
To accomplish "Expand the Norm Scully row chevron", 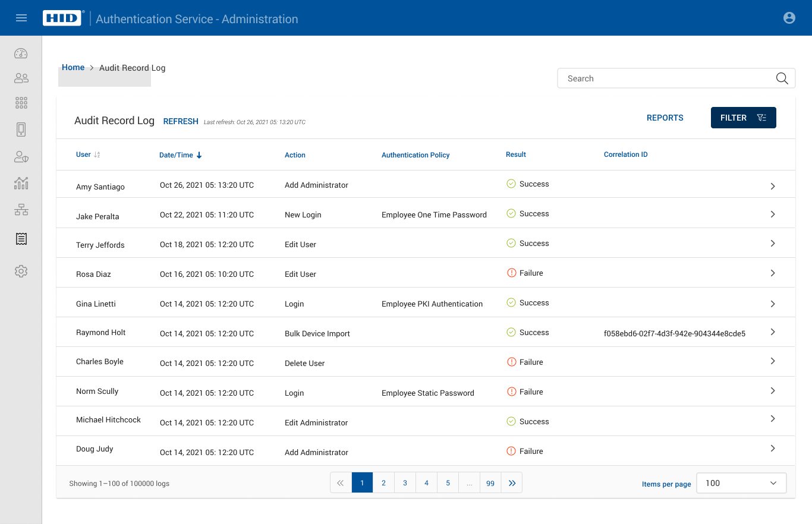I will coord(773,390).
